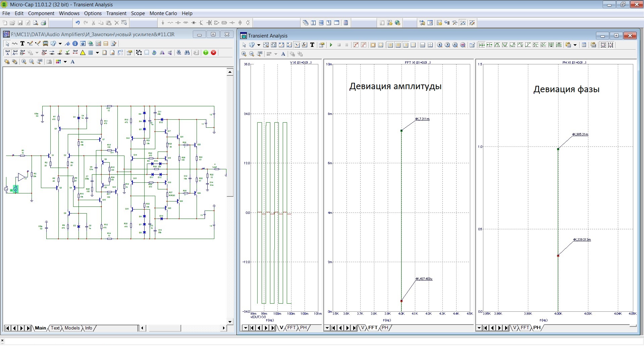Toggle attribute text display in schematic toolbar
This screenshot has width=644, height=362.
coord(15,53)
